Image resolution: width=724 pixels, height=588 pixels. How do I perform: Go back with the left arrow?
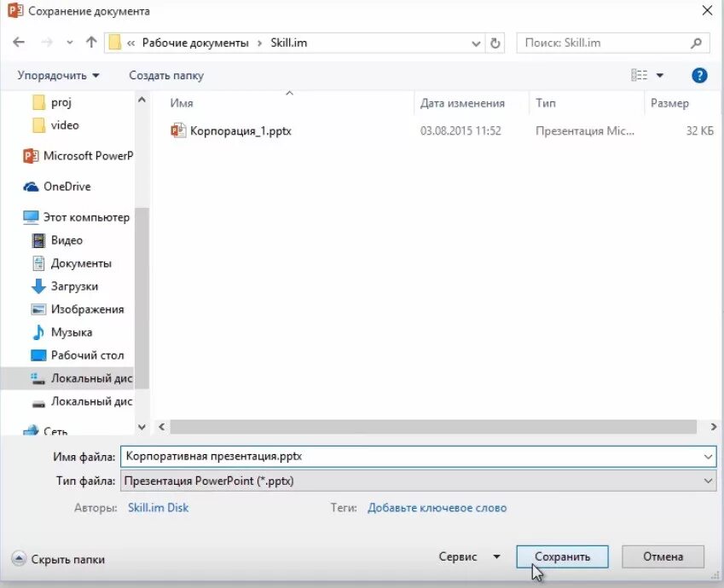(x=19, y=43)
